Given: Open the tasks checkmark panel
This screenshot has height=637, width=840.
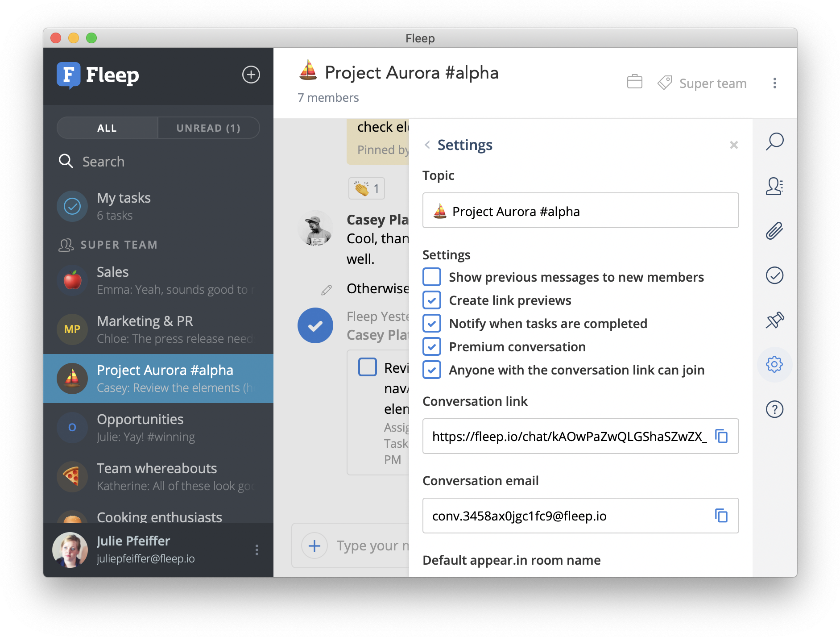Looking at the screenshot, I should pyautogui.click(x=774, y=275).
